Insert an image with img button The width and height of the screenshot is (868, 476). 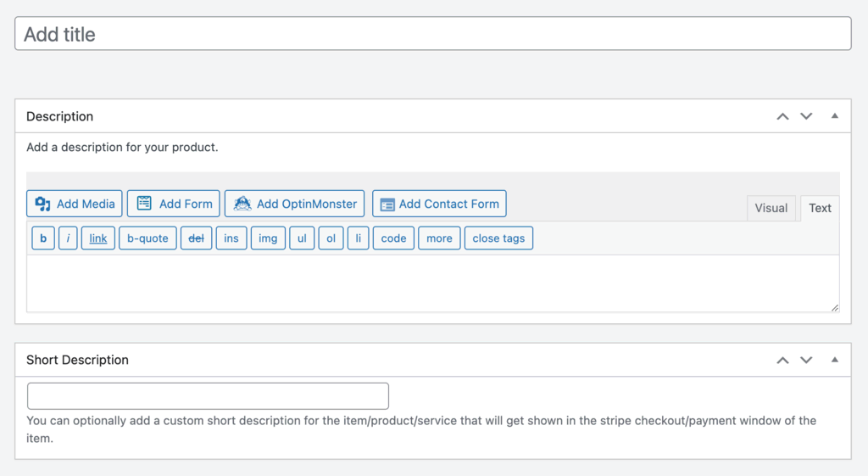[268, 238]
